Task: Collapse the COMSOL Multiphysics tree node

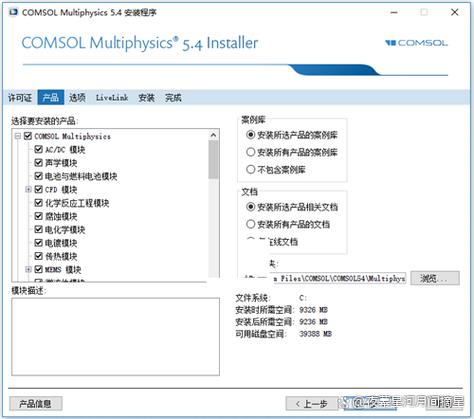Action: click(x=18, y=136)
